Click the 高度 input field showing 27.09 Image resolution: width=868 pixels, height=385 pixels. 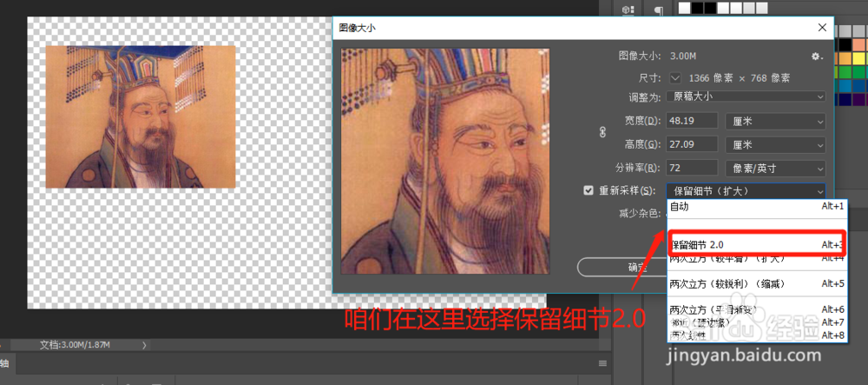(x=692, y=144)
